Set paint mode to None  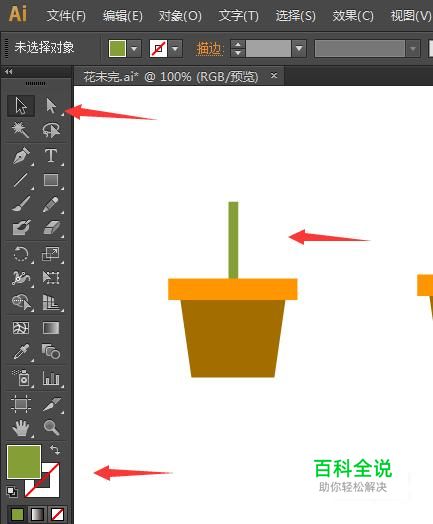coord(57,515)
